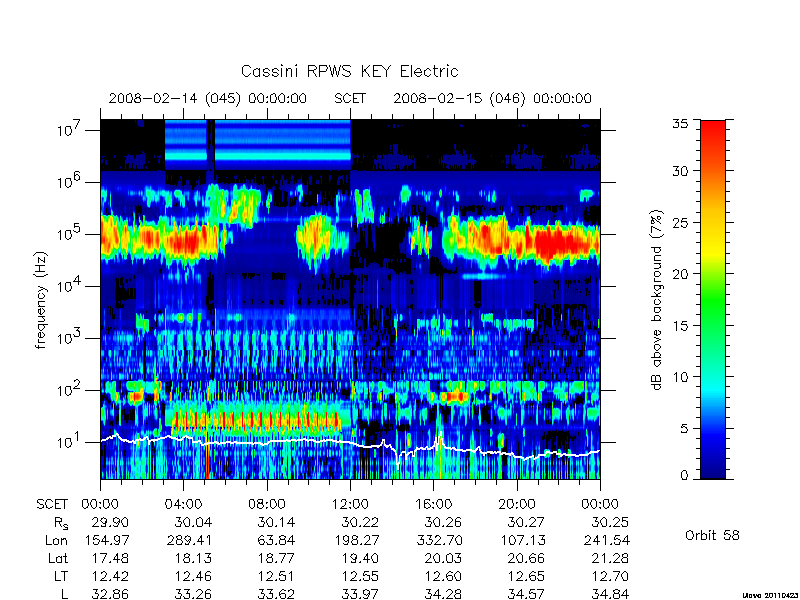
Task: Click the 'LT' row label
Action: (61, 576)
